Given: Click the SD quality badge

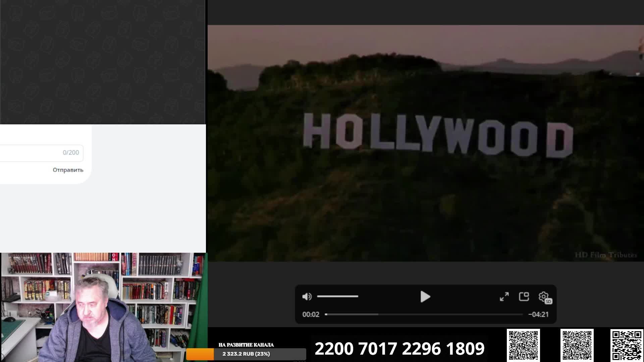Looking at the screenshot, I should (x=548, y=302).
